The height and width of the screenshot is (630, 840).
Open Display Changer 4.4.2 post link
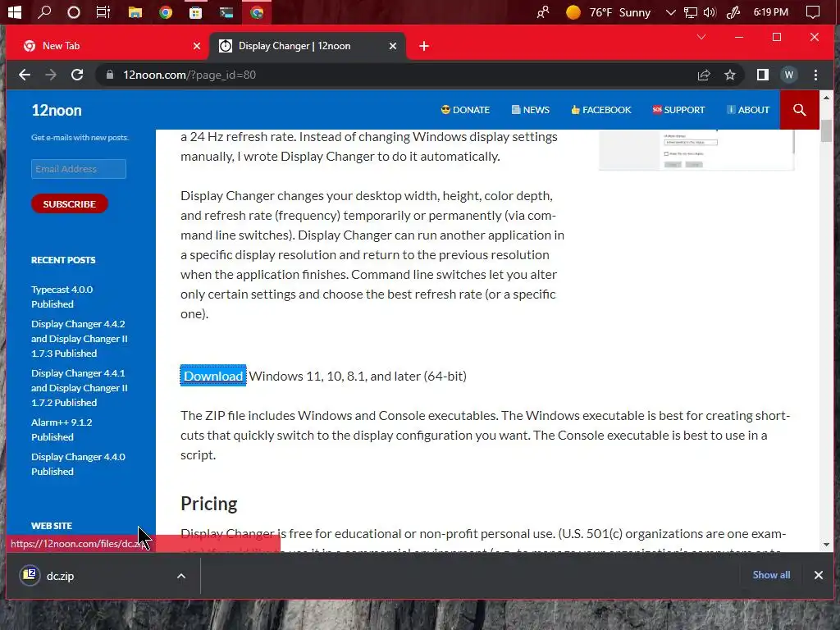tap(80, 339)
